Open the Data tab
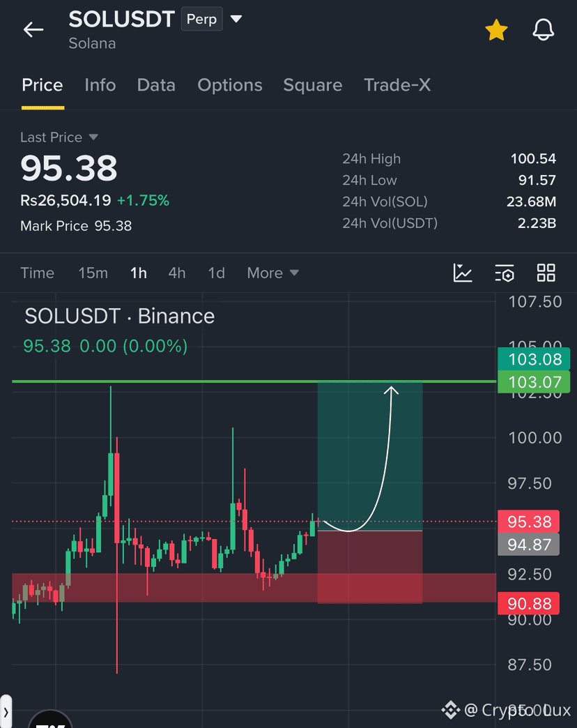 156,85
